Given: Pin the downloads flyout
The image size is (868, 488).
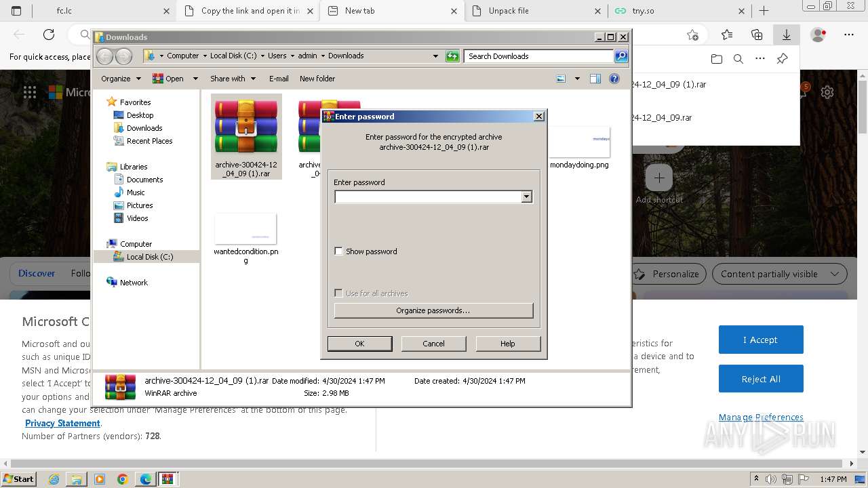Looking at the screenshot, I should 782,59.
